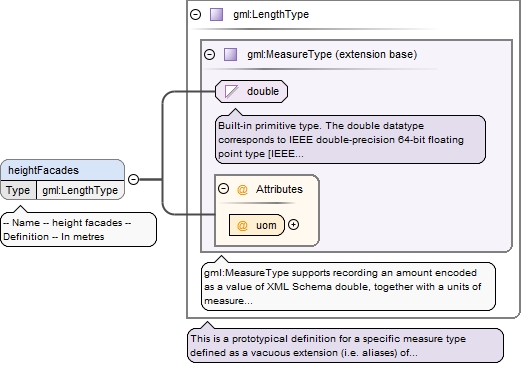Viewport: 522px width, 366px height.
Task: Collapse the gml:LengthType container
Action: 196,14
